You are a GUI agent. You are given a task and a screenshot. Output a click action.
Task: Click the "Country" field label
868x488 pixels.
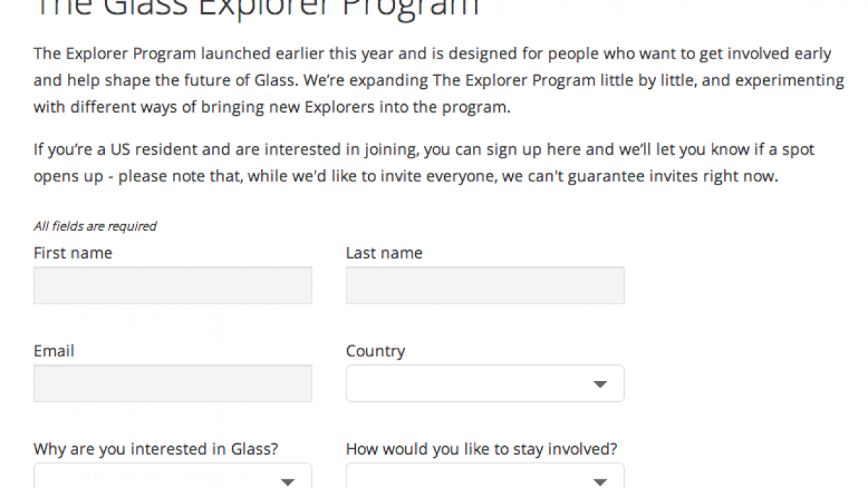375,351
